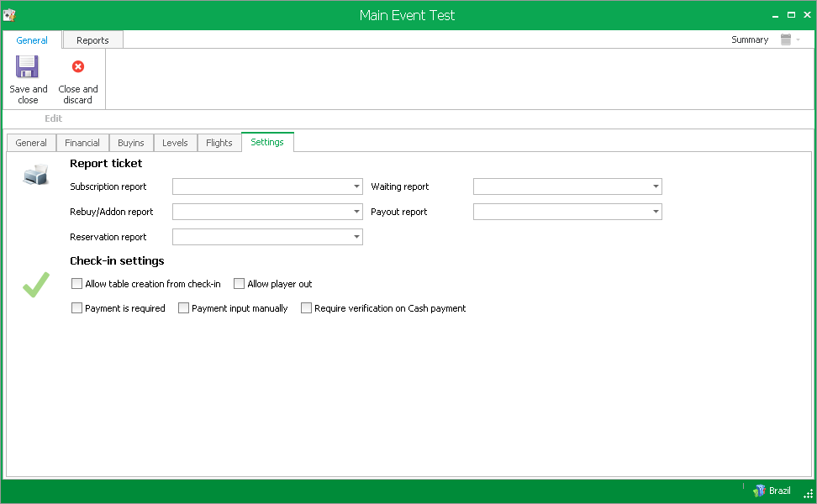The image size is (817, 504).
Task: Click the application icon in title bar
Action: (9, 15)
